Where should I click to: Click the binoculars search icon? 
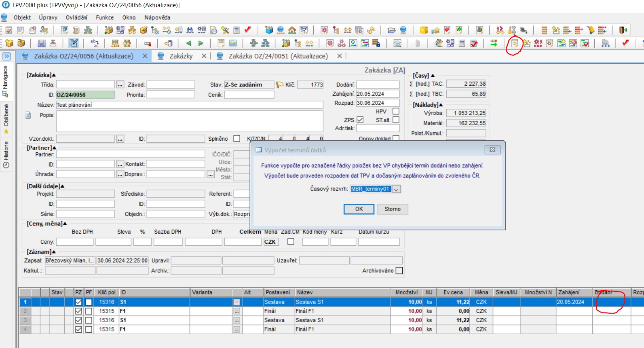pyautogui.click(x=190, y=30)
